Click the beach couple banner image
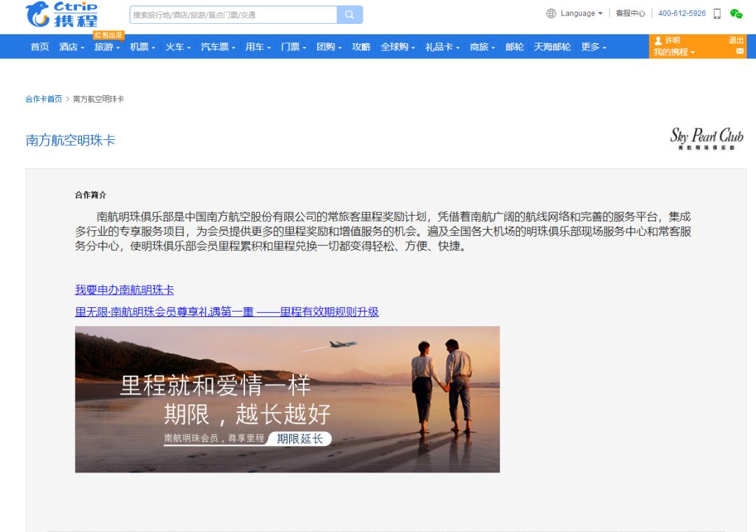Image resolution: width=756 pixels, height=532 pixels. pyautogui.click(x=288, y=400)
